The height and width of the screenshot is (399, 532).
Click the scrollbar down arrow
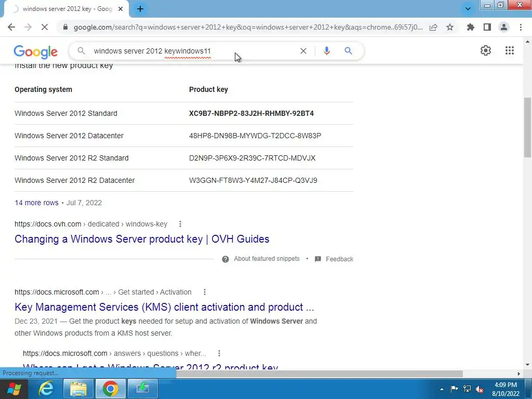528,365
